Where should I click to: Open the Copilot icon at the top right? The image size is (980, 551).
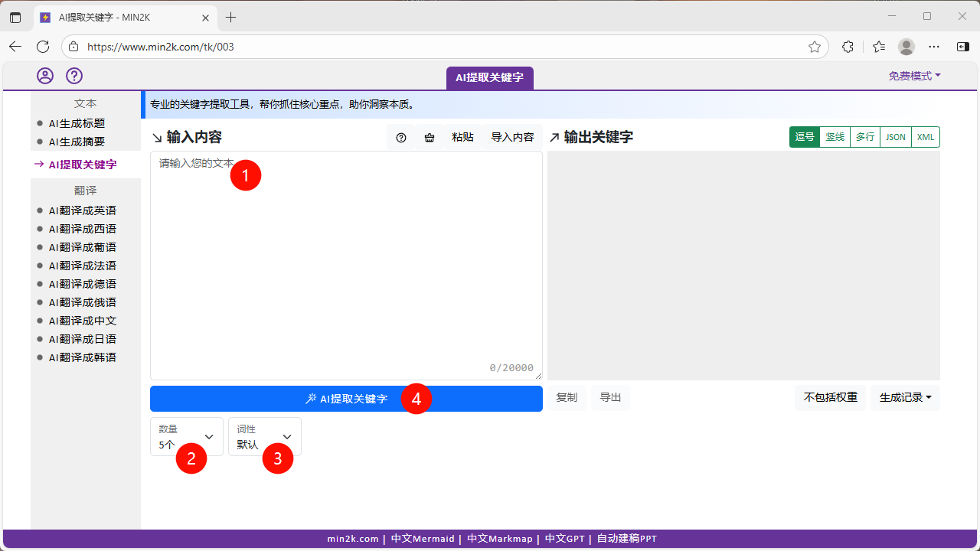coord(962,47)
